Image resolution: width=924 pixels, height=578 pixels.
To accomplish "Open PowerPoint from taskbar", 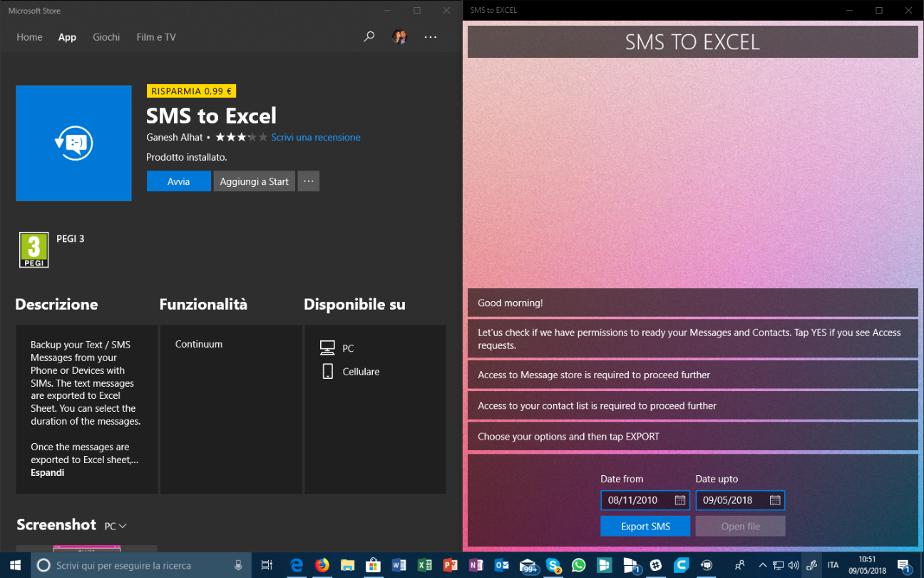I will click(x=450, y=565).
